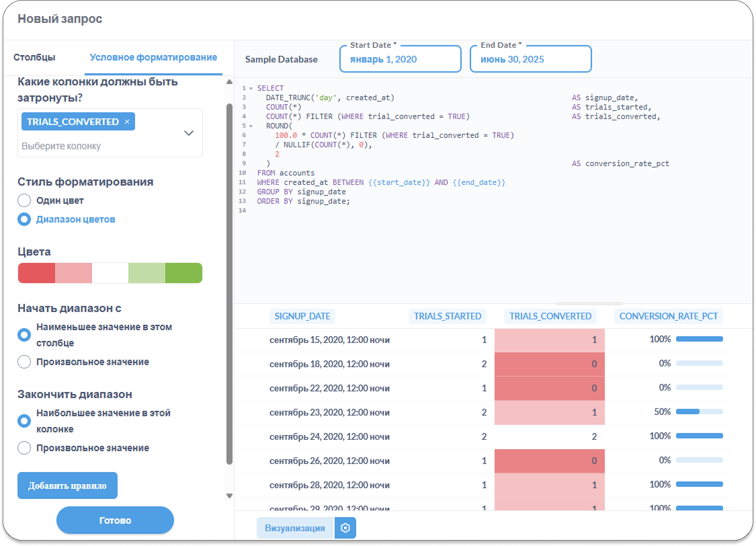This screenshot has width=756, height=546.
Task: Collapse the SELECT block fold arrow
Action: (251, 88)
